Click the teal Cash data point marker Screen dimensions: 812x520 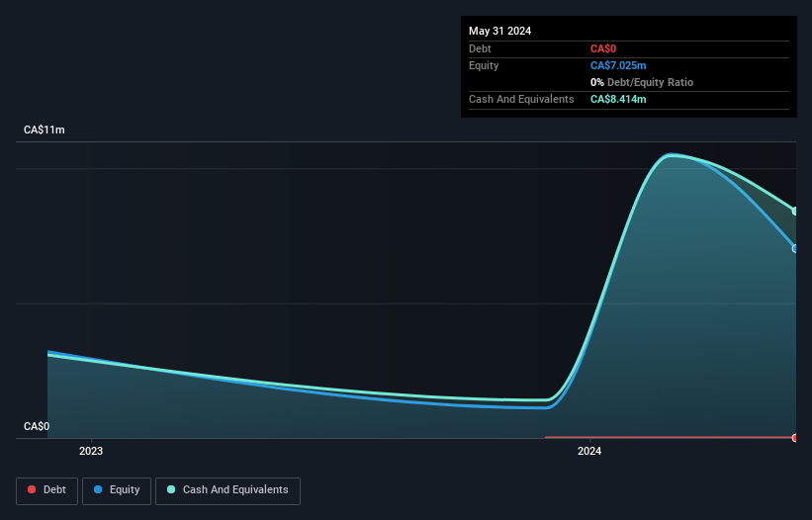coord(795,211)
